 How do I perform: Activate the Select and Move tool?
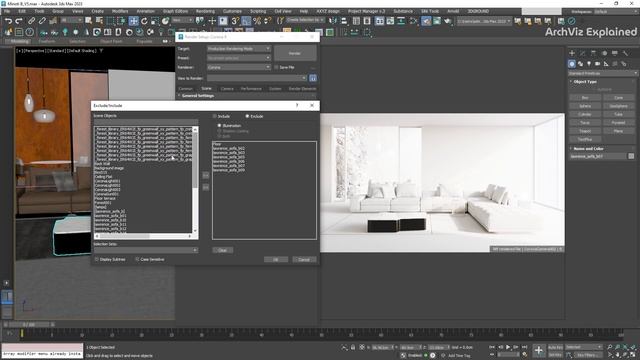pyautogui.click(x=133, y=21)
